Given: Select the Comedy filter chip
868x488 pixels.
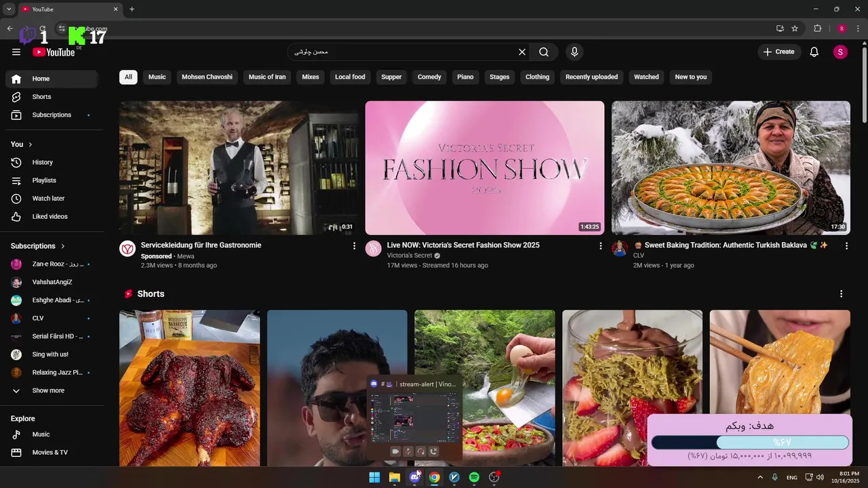Looking at the screenshot, I should [x=429, y=77].
